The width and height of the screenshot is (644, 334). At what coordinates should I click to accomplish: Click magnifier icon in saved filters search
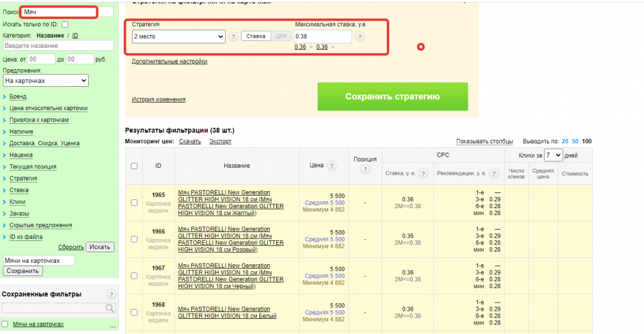click(x=110, y=308)
